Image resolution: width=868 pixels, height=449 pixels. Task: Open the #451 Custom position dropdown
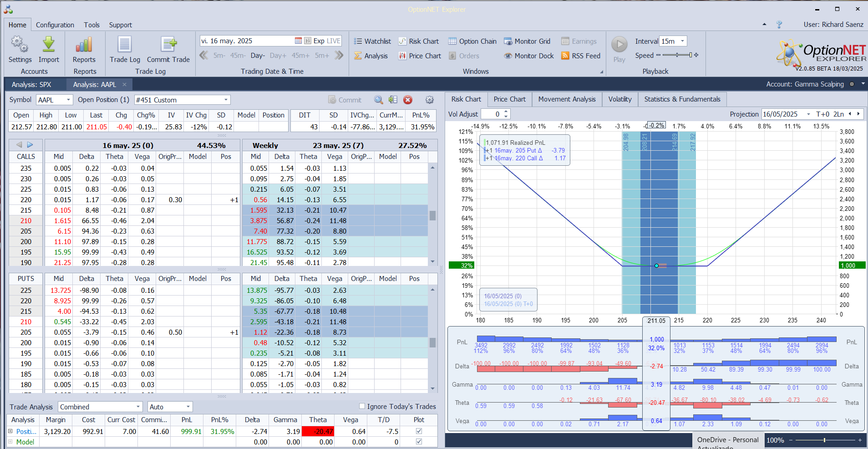click(226, 100)
